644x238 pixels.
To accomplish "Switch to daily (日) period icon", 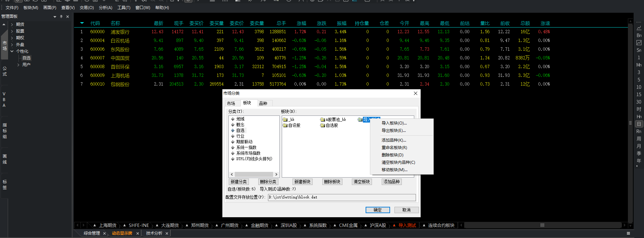I will 639,124.
